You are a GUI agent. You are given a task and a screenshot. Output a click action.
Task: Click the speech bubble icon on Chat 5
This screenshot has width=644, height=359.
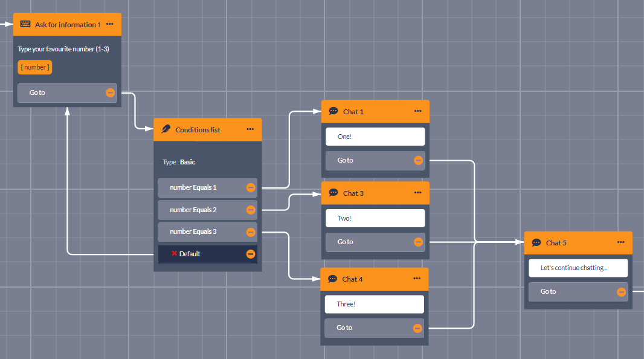(x=536, y=242)
